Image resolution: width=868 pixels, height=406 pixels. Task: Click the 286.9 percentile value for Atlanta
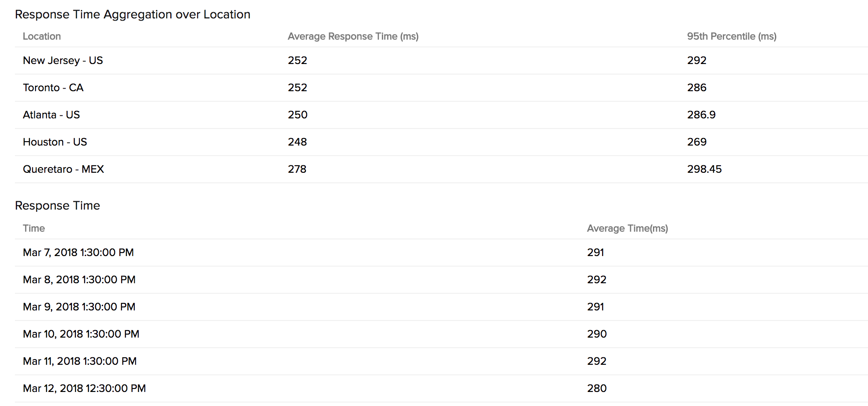(701, 115)
